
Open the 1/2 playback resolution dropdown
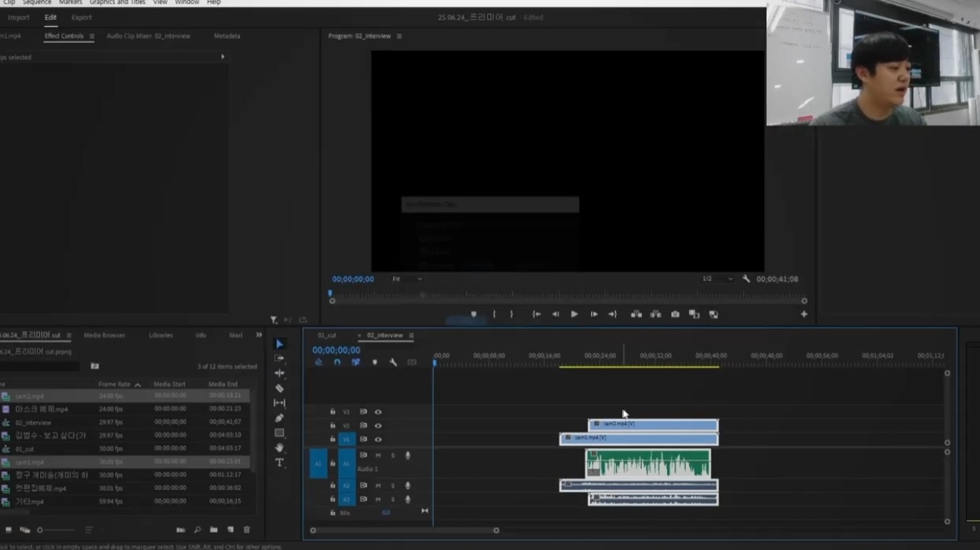717,280
